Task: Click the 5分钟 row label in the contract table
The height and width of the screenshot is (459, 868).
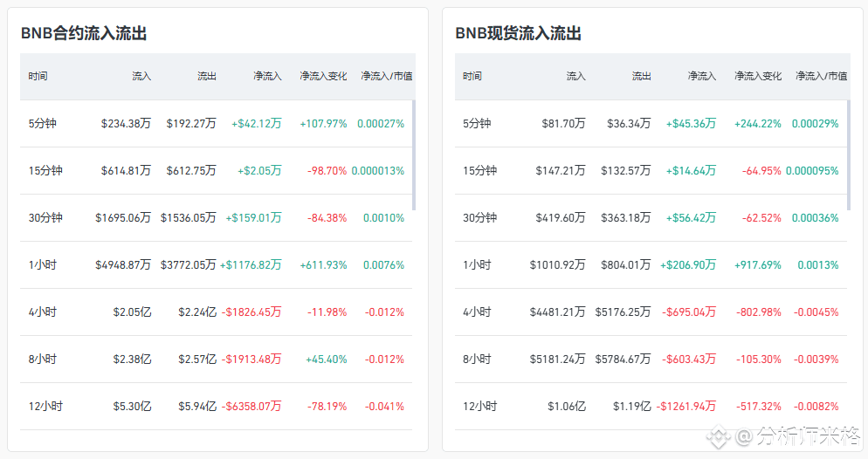Action: pos(43,124)
